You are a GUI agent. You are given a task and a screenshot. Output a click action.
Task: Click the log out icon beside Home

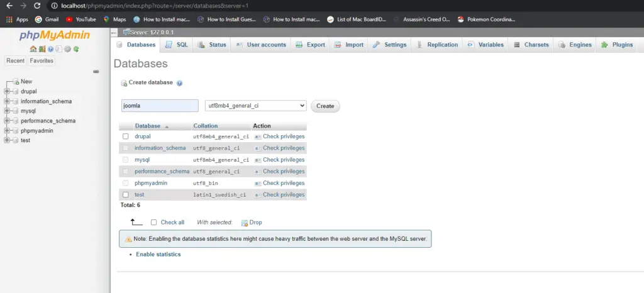tap(42, 49)
